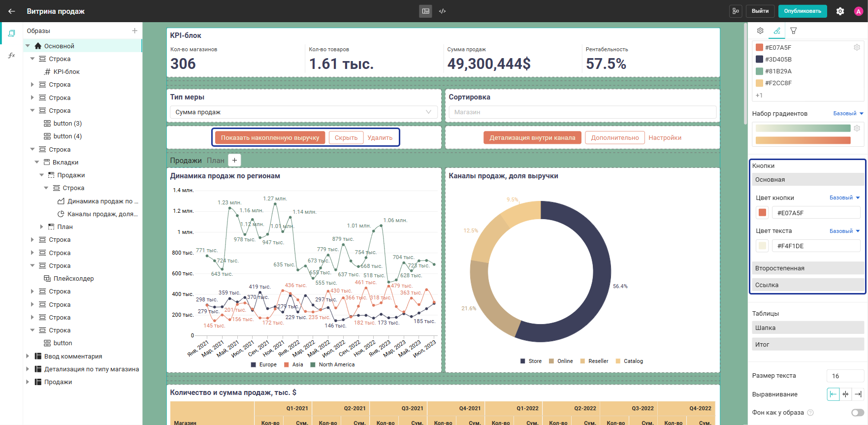Select KPI-блок in the tree
The height and width of the screenshot is (425, 868).
coord(66,71)
